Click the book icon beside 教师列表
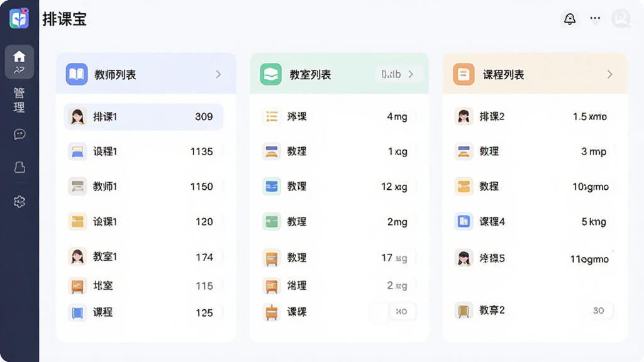This screenshot has width=644, height=362. pyautogui.click(x=77, y=74)
